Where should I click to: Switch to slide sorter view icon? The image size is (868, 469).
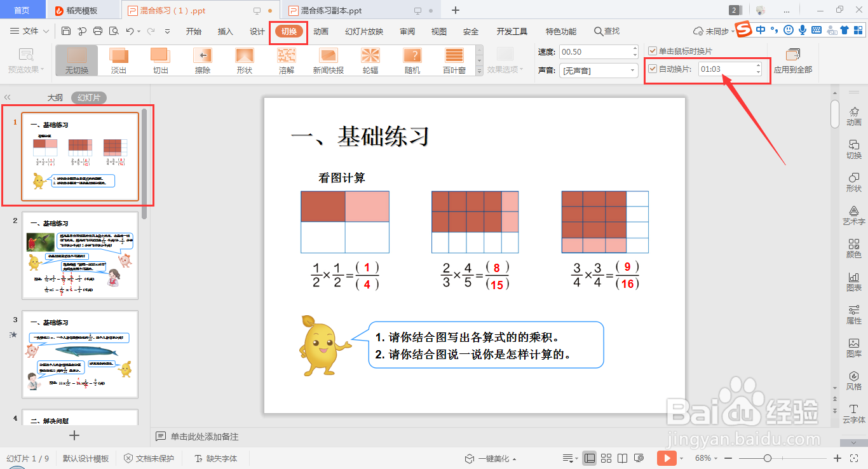tap(606, 458)
